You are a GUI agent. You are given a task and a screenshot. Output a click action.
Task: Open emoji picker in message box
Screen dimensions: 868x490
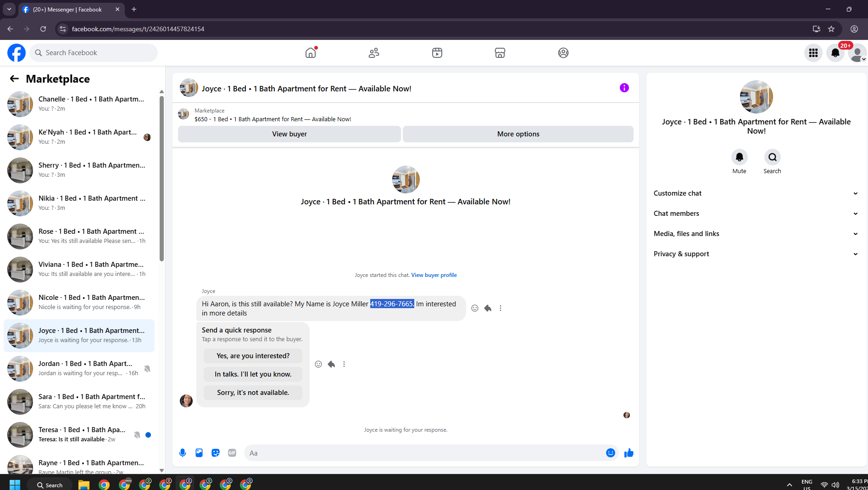coord(611,453)
